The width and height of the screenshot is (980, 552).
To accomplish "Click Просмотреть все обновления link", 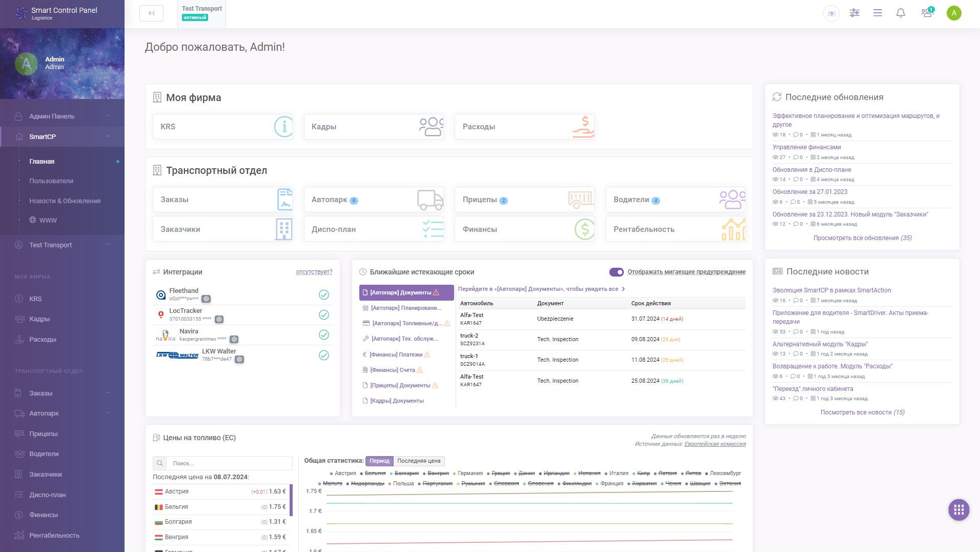I will 862,238.
